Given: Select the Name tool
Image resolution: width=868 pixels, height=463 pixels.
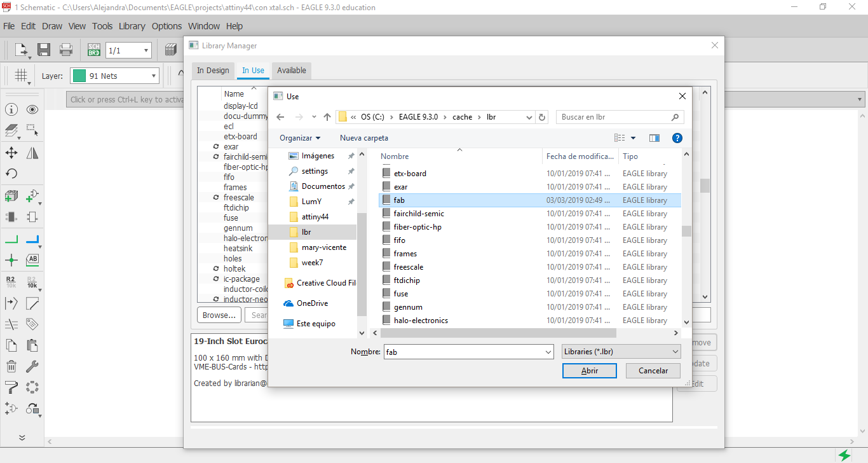Looking at the screenshot, I should point(11,282).
